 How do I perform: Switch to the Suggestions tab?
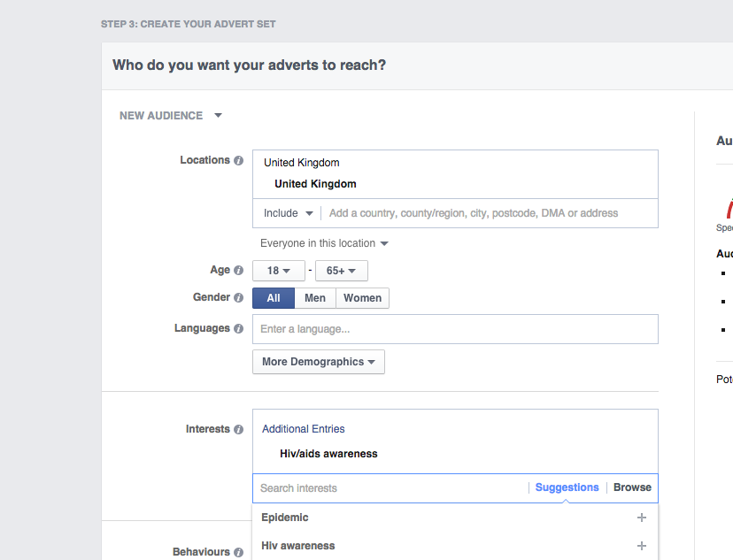pyautogui.click(x=567, y=487)
